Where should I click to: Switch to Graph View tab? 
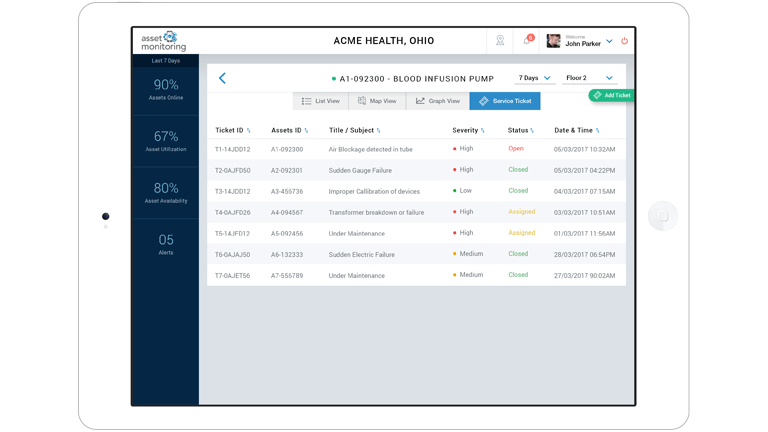click(x=438, y=101)
